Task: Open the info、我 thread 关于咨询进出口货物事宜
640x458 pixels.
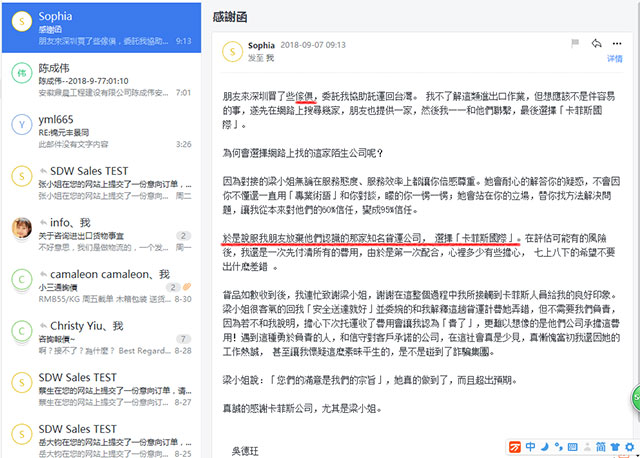Action: (x=101, y=235)
